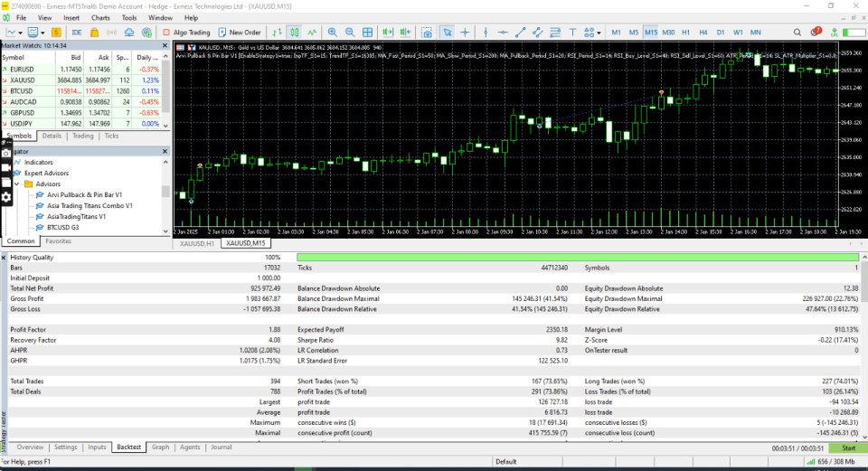Open the View menu
This screenshot has width=868, height=471.
pos(45,18)
